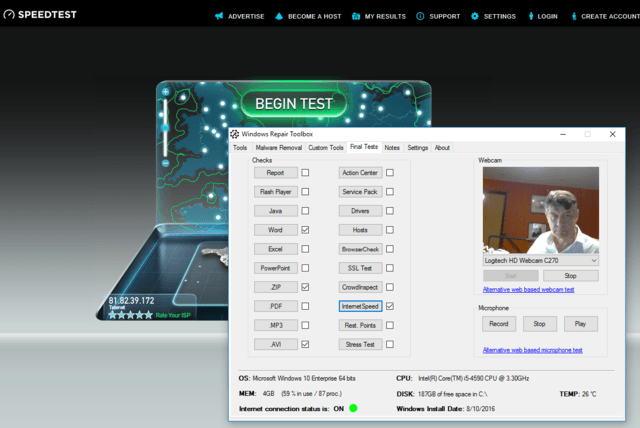The width and height of the screenshot is (640, 428).
Task: Open the Logitech HD Webcam C270 dropdown
Action: click(541, 260)
